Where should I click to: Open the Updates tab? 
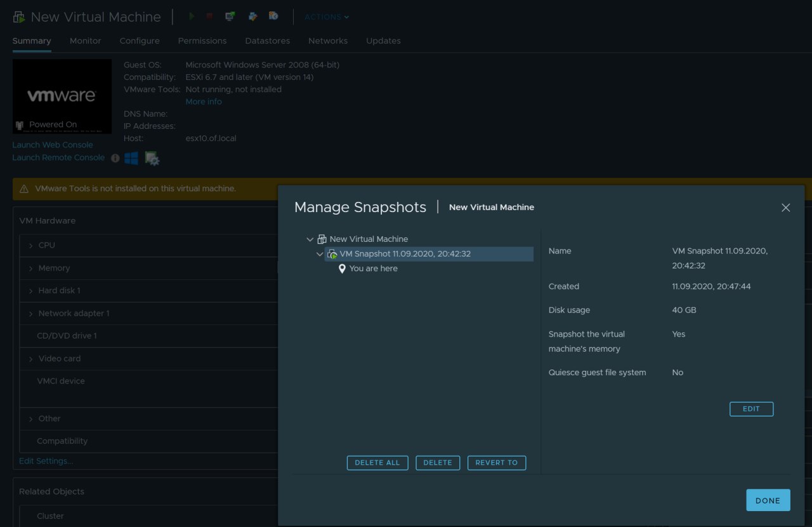(383, 41)
